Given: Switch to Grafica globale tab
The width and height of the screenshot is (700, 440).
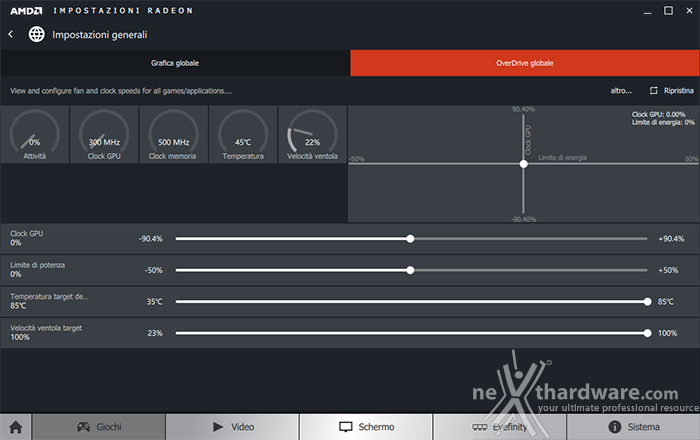Looking at the screenshot, I should click(x=175, y=63).
